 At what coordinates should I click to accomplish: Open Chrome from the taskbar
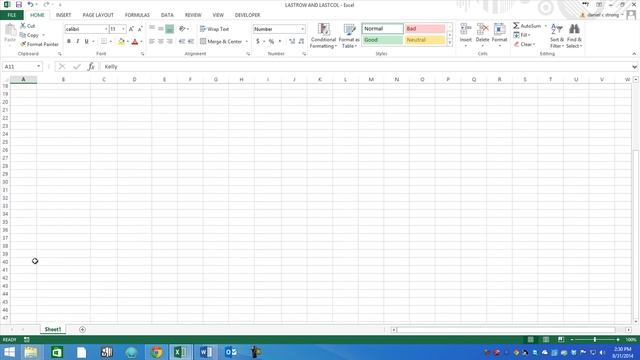point(156,352)
